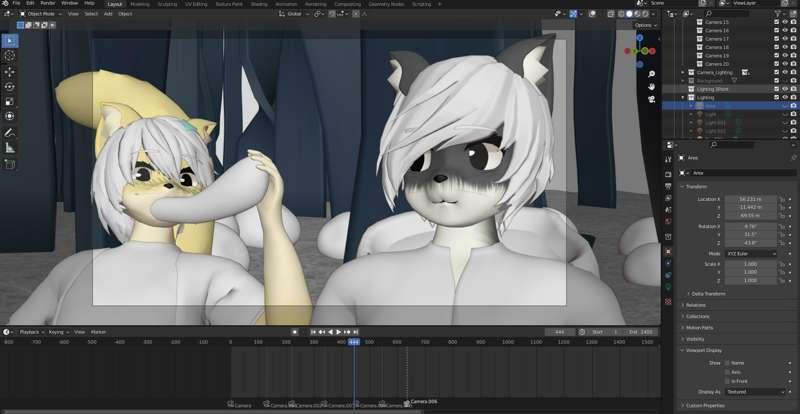The image size is (800, 414).
Task: Hide Camera 17 with its eye icon
Action: (x=785, y=39)
